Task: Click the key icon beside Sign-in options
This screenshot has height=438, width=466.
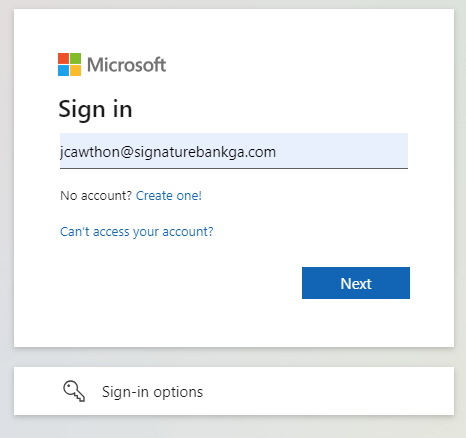Action: 74,391
